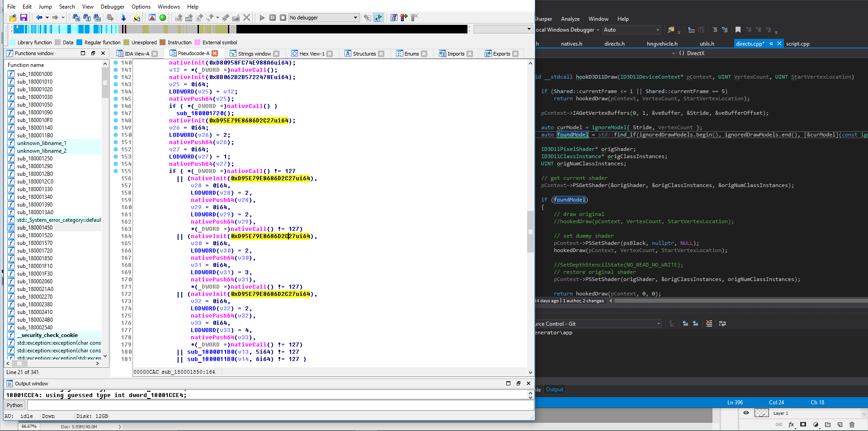The image size is (868, 431).
Task: Click the clear all output icon
Action: point(709,323)
